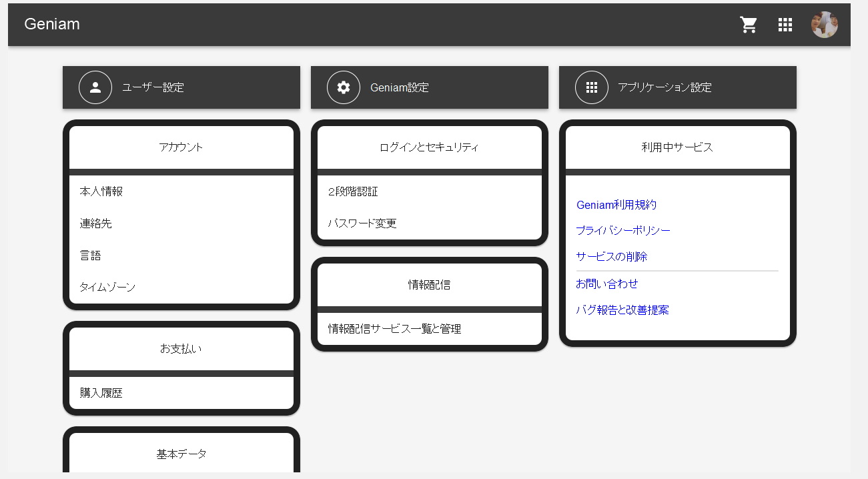Click the grid icon beside アプリケーション設定
The width and height of the screenshot is (868, 479).
click(x=591, y=87)
